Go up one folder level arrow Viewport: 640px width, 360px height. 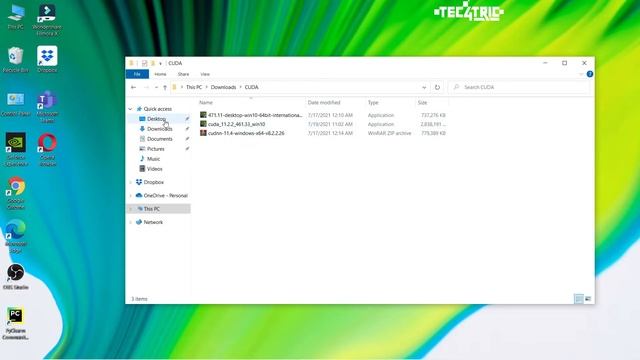click(x=165, y=87)
